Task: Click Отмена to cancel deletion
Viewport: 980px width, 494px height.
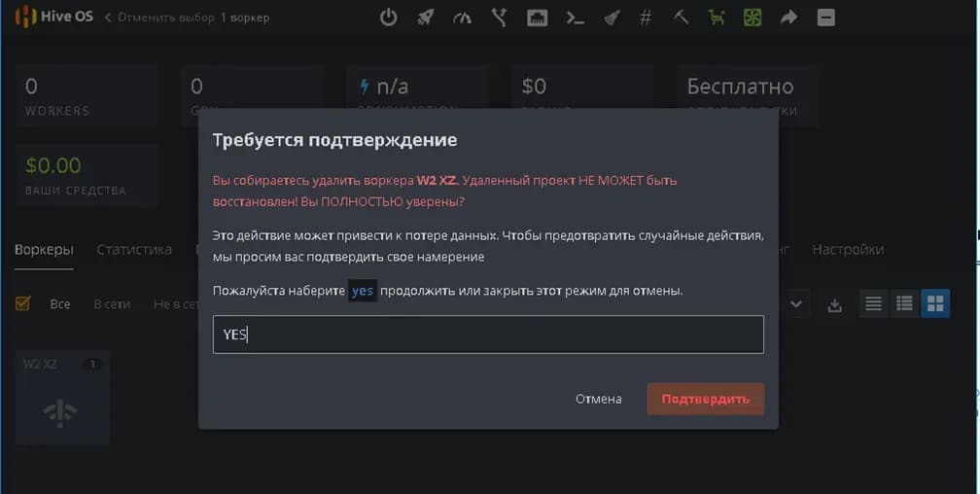Action: 598,399
